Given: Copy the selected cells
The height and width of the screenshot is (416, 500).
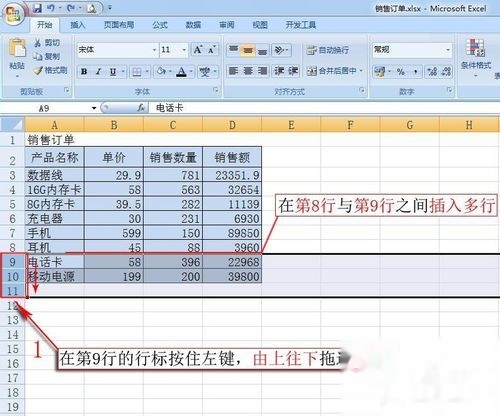Looking at the screenshot, I should pos(47,56).
